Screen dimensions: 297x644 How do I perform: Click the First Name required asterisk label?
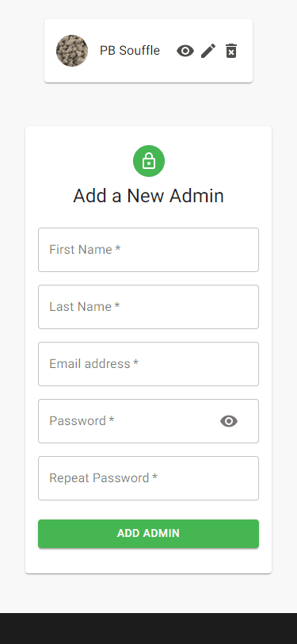tap(118, 249)
